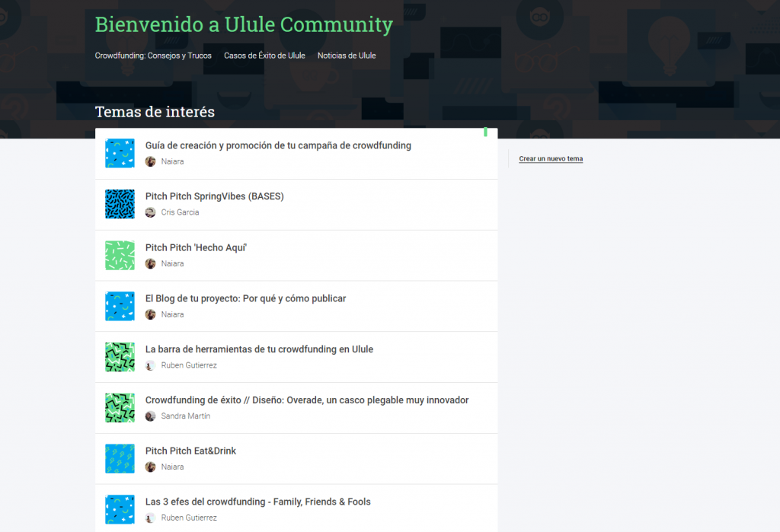
Task: Open the Noticias de Ulule category
Action: (347, 56)
